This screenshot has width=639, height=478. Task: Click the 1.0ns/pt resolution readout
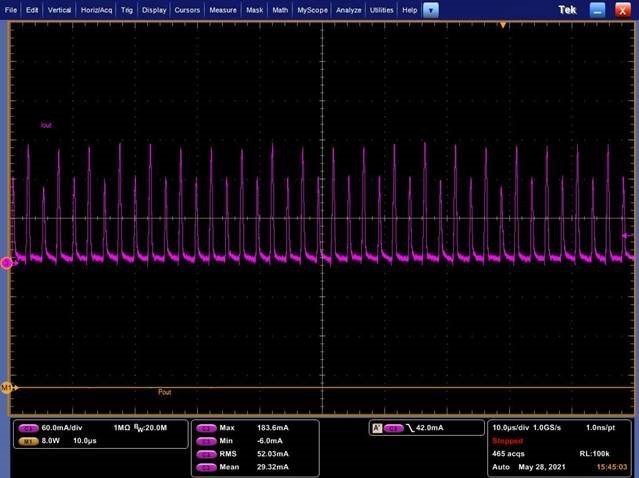[601, 428]
